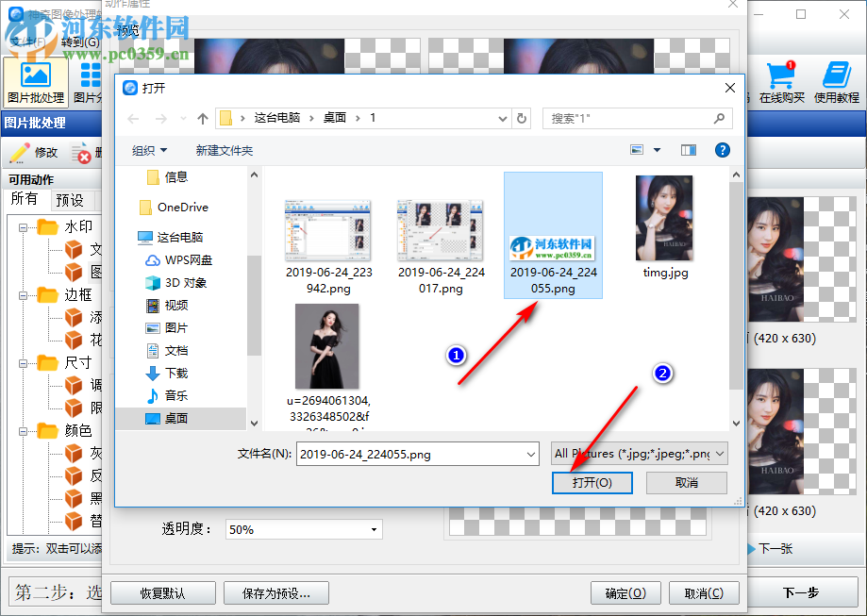This screenshot has height=616, width=867.
Task: Click the forward arrow in Open dialog
Action: click(x=161, y=118)
